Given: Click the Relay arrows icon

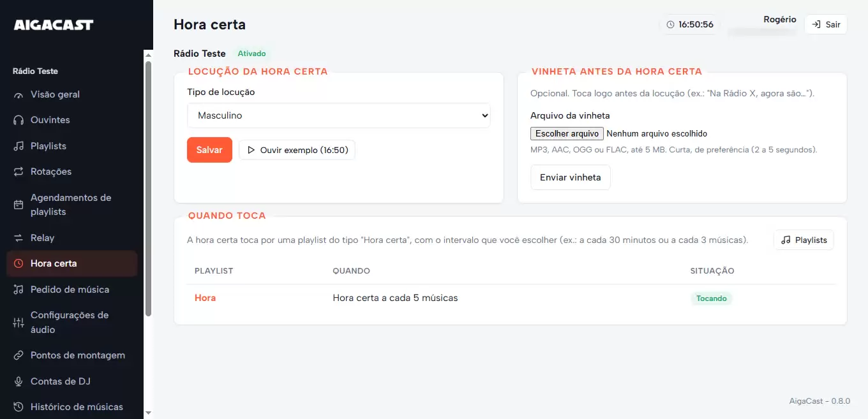Looking at the screenshot, I should tap(19, 239).
